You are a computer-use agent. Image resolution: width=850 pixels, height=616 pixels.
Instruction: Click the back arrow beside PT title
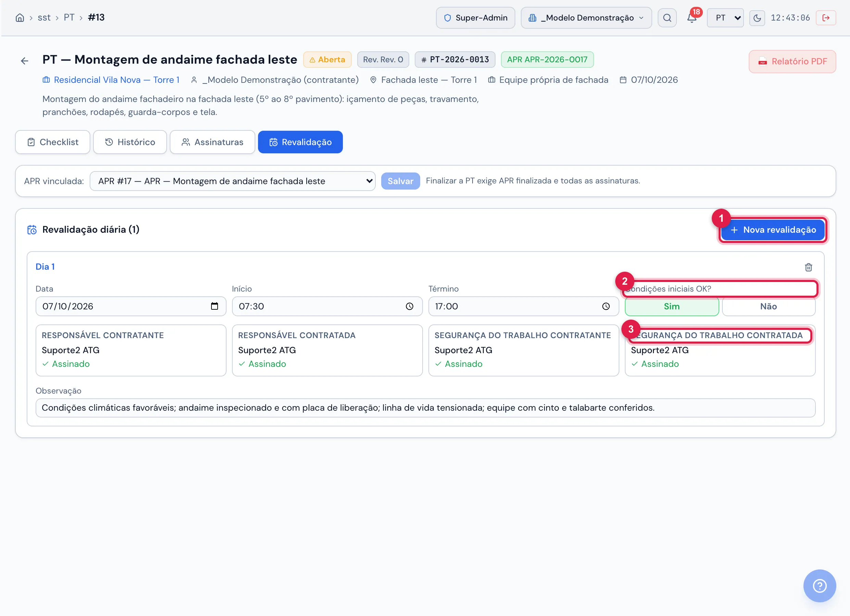[25, 61]
